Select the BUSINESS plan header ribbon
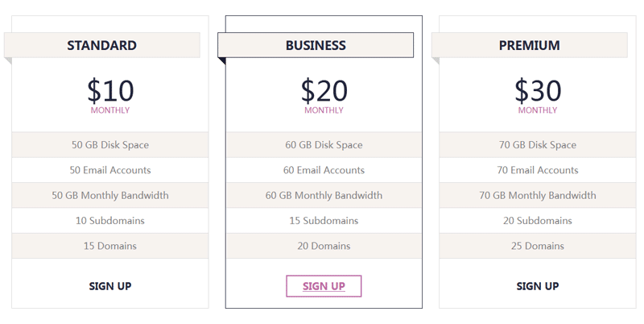The width and height of the screenshot is (644, 324). click(316, 45)
